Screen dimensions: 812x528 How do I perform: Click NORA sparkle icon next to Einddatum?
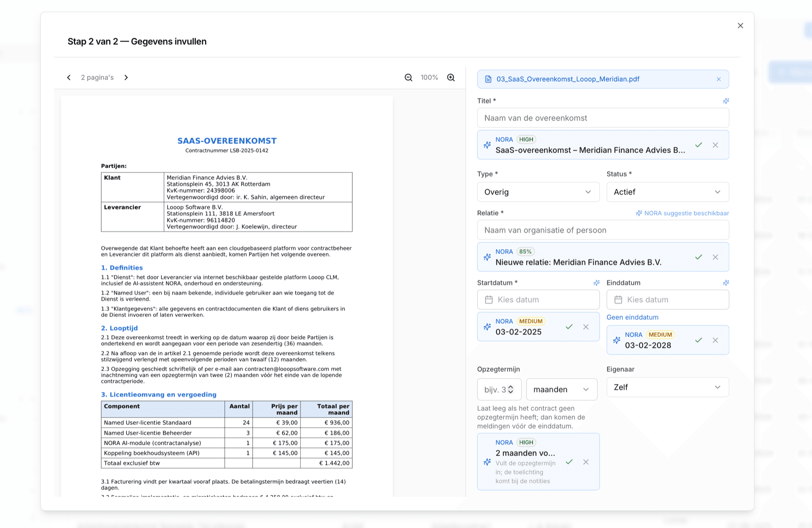coord(726,283)
